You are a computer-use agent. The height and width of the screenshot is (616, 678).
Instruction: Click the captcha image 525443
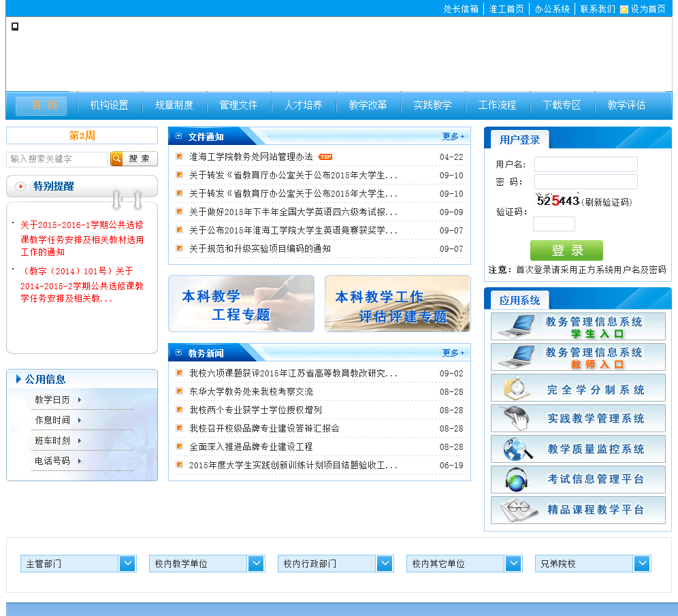point(557,201)
